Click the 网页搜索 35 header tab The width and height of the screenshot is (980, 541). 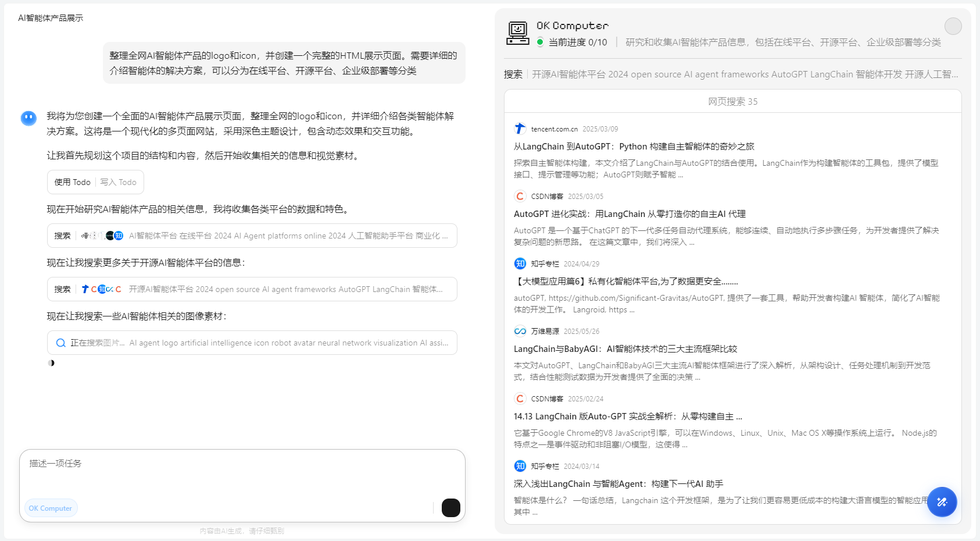[x=732, y=101]
